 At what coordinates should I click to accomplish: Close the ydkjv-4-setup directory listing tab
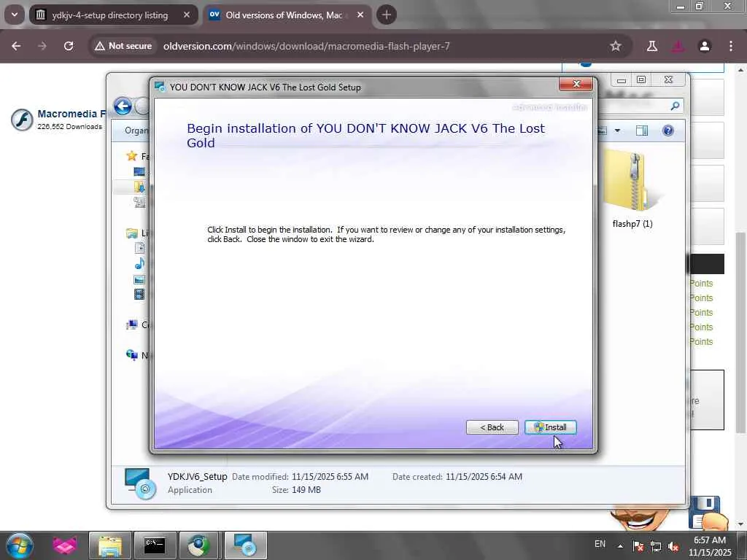pyautogui.click(x=187, y=15)
